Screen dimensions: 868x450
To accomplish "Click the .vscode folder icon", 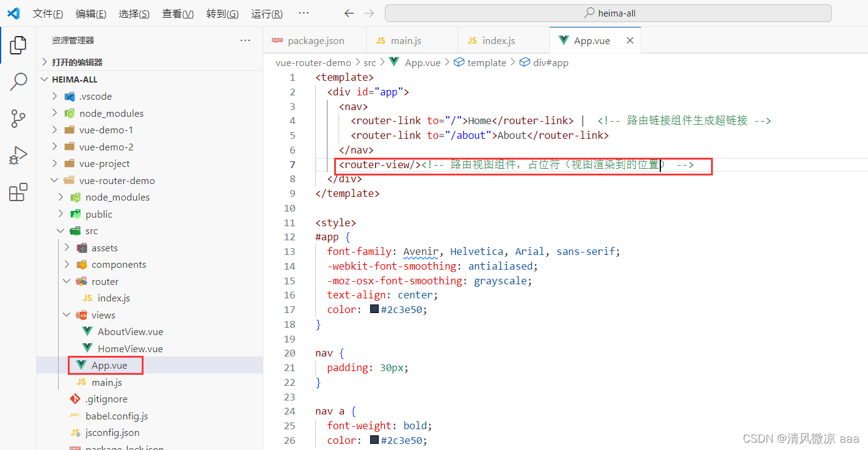I will click(x=69, y=97).
